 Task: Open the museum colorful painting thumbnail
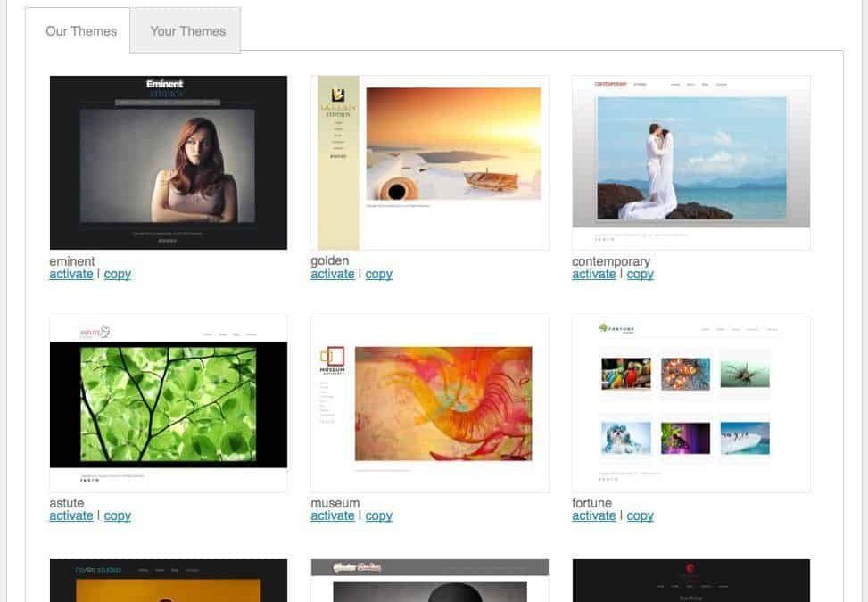pos(429,404)
